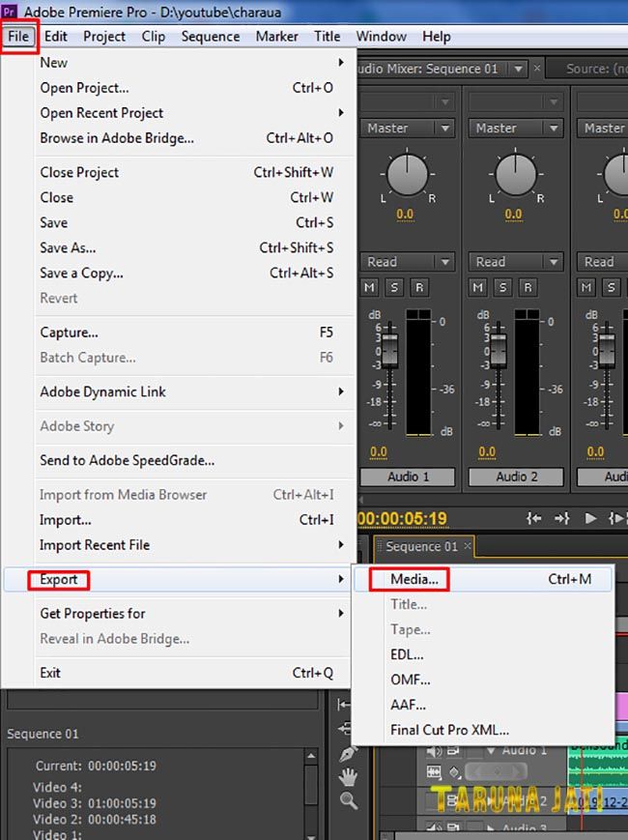Select the Hand tool

click(x=349, y=777)
